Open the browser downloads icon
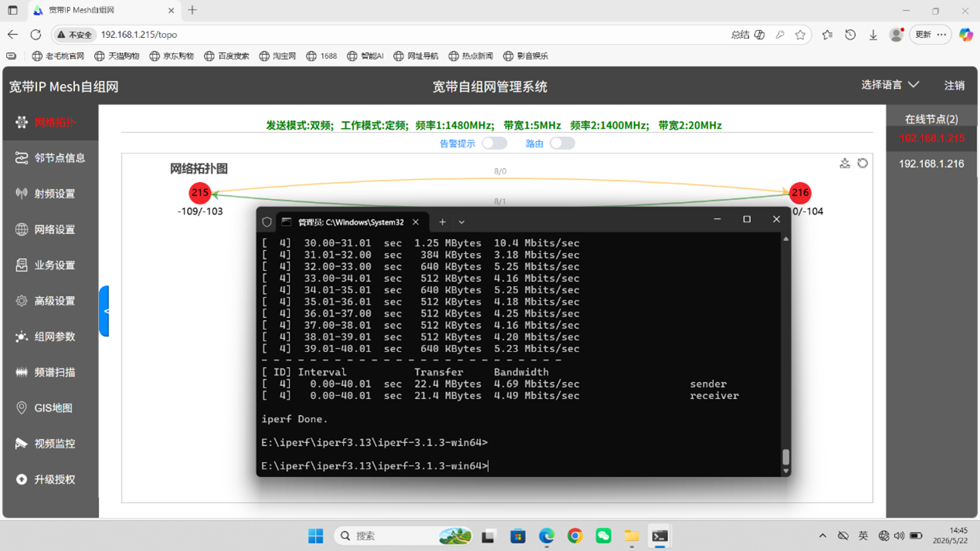The image size is (980, 551). pos(873,35)
